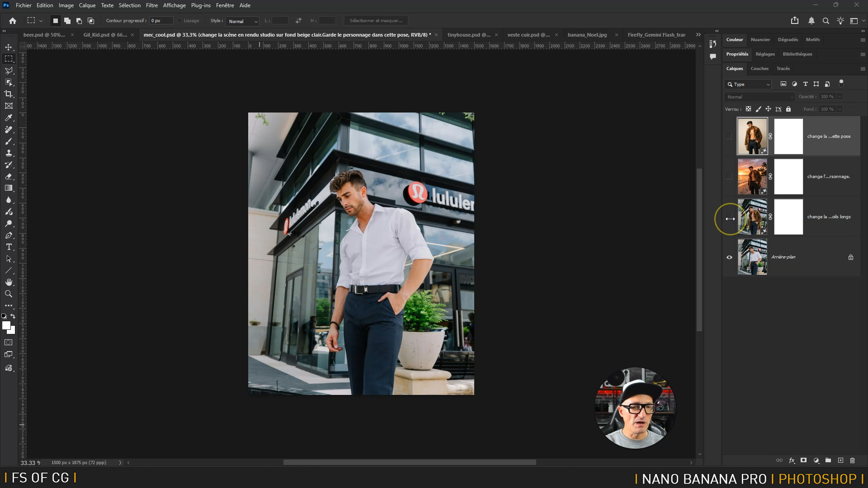Select the Horizontal Type tool
Screen dimensions: 868x488
point(9,247)
